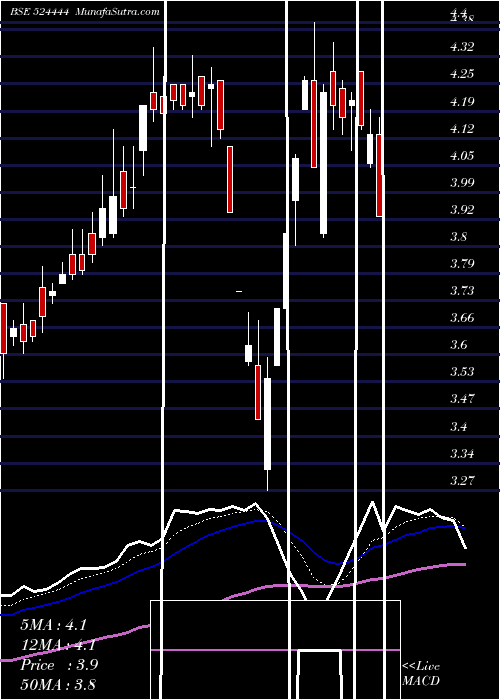The height and width of the screenshot is (700, 500).
Task: Click the BSE 524444 ticker label
Action: point(39,12)
